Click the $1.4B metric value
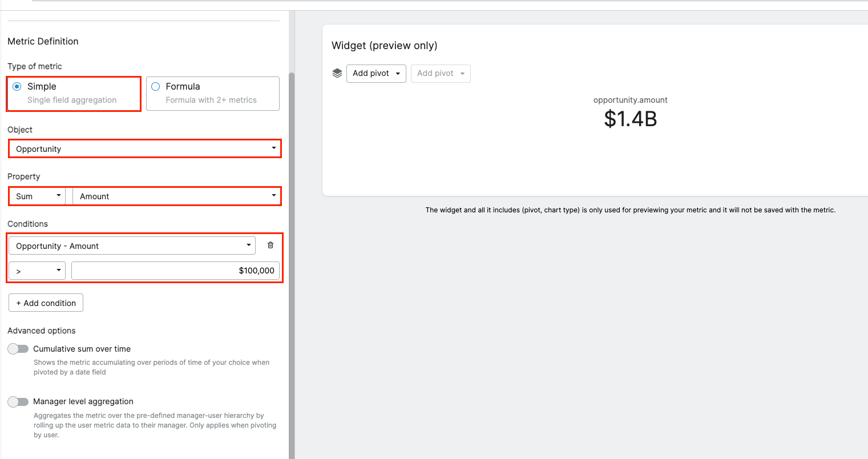868x459 pixels. point(630,119)
